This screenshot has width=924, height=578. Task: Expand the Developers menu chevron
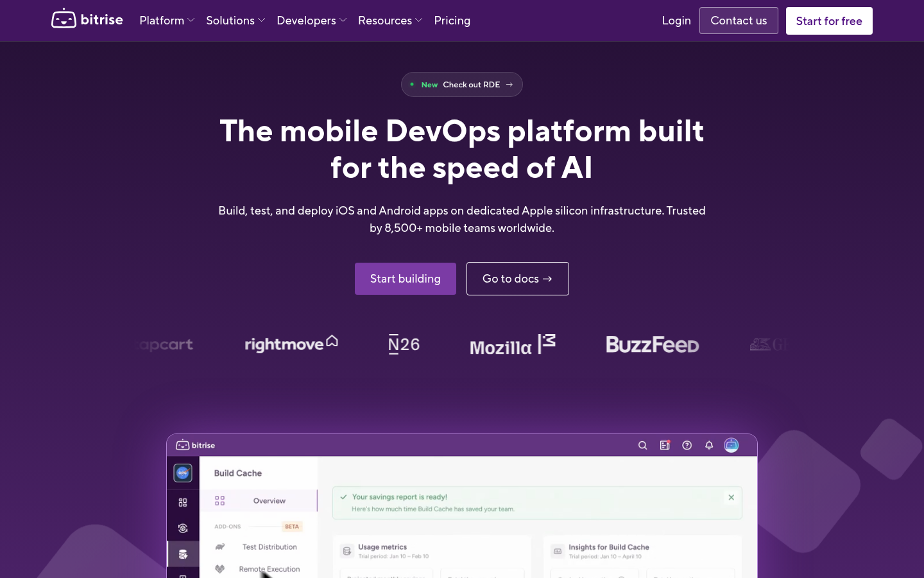tap(343, 21)
